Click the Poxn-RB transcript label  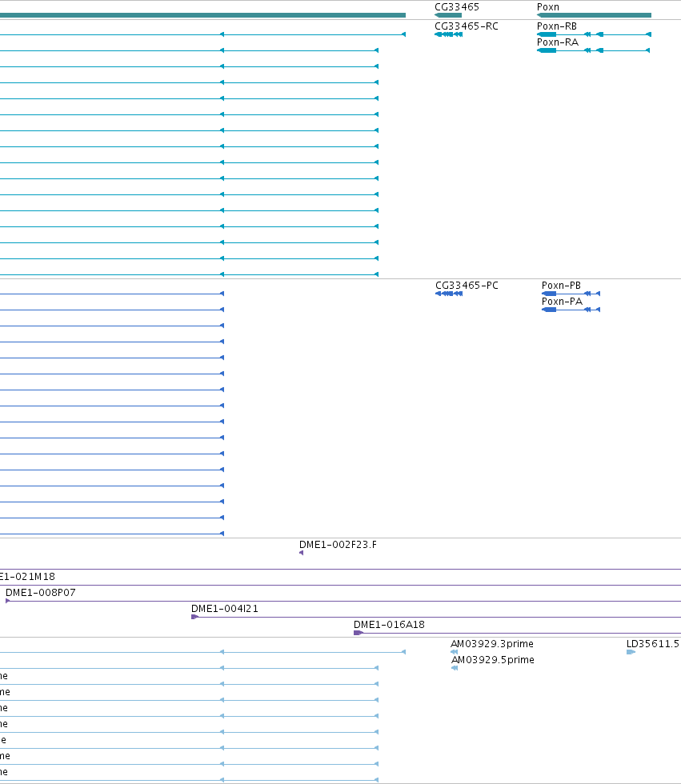tap(556, 26)
